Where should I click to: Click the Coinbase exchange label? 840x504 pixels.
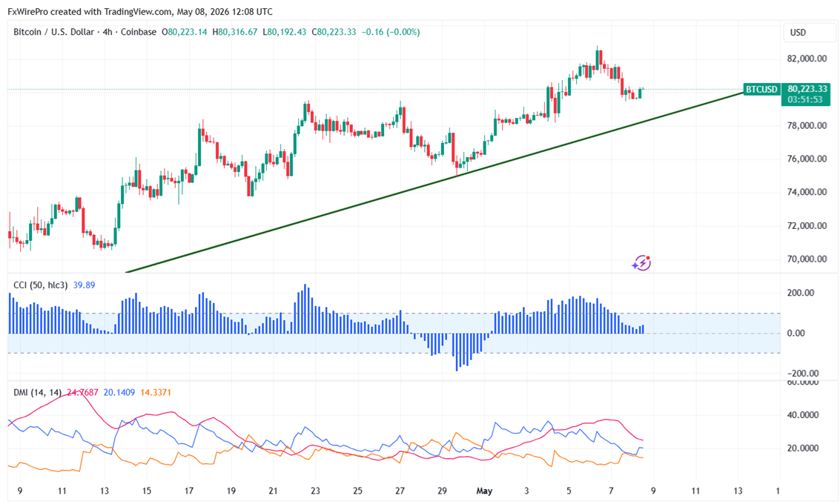[138, 32]
